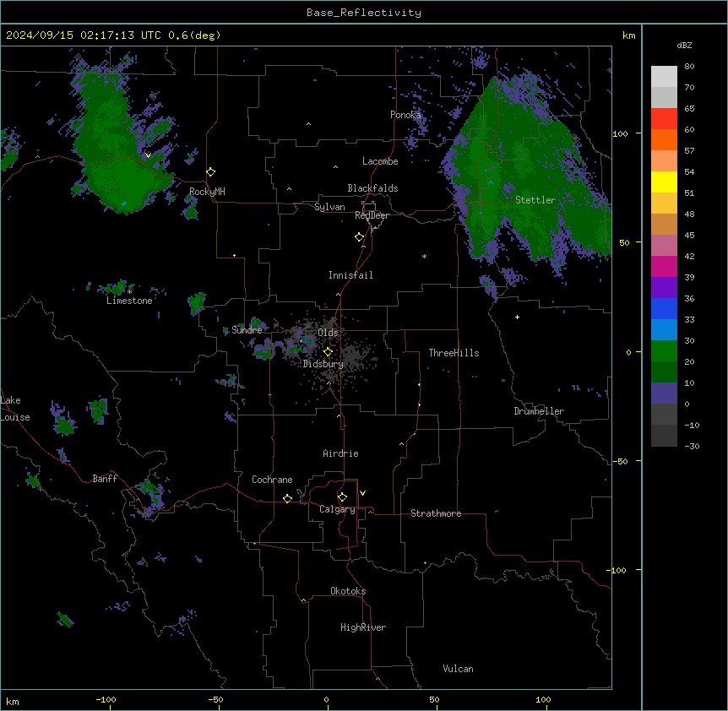Click the dBZ legend heading
This screenshot has height=711, width=728.
click(x=684, y=45)
